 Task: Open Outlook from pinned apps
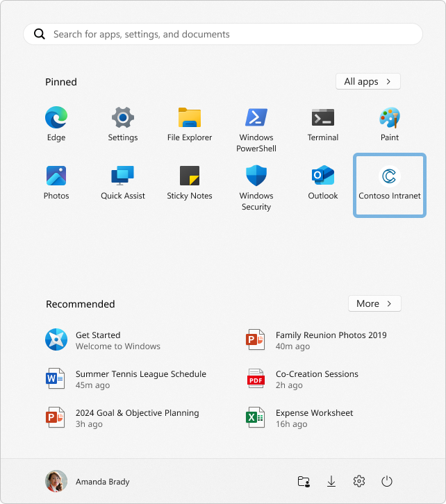[x=323, y=183]
